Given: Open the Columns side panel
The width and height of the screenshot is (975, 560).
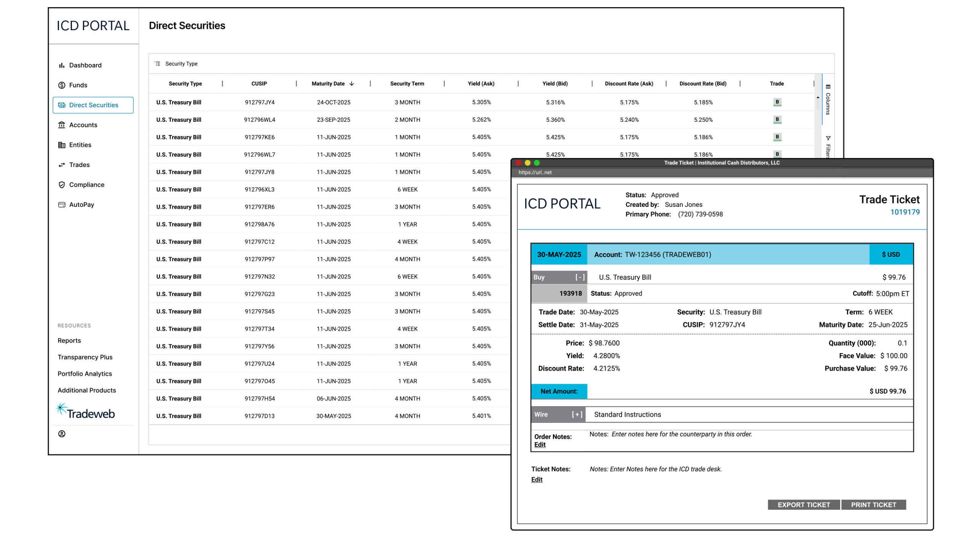Looking at the screenshot, I should pyautogui.click(x=828, y=100).
